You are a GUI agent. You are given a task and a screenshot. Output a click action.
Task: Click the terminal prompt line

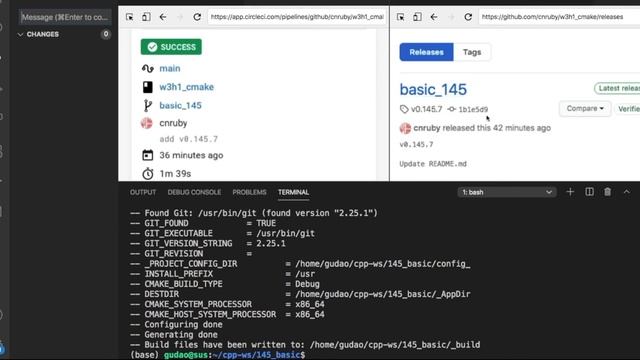pos(218,355)
